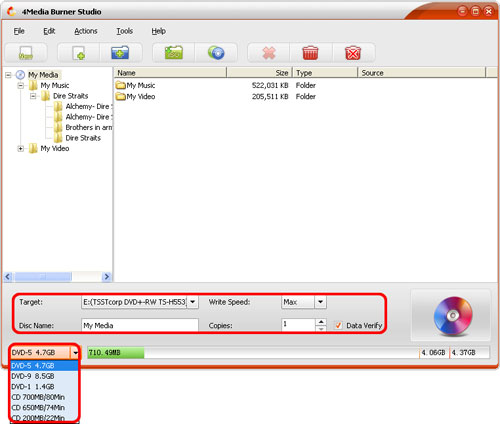Image resolution: width=500 pixels, height=424 pixels.
Task: Toggle the Data Verify checkbox
Action: click(338, 325)
